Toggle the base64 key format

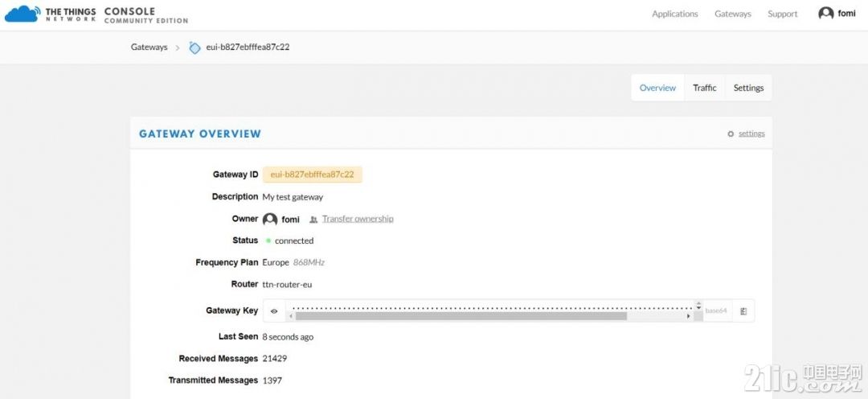coord(716,311)
